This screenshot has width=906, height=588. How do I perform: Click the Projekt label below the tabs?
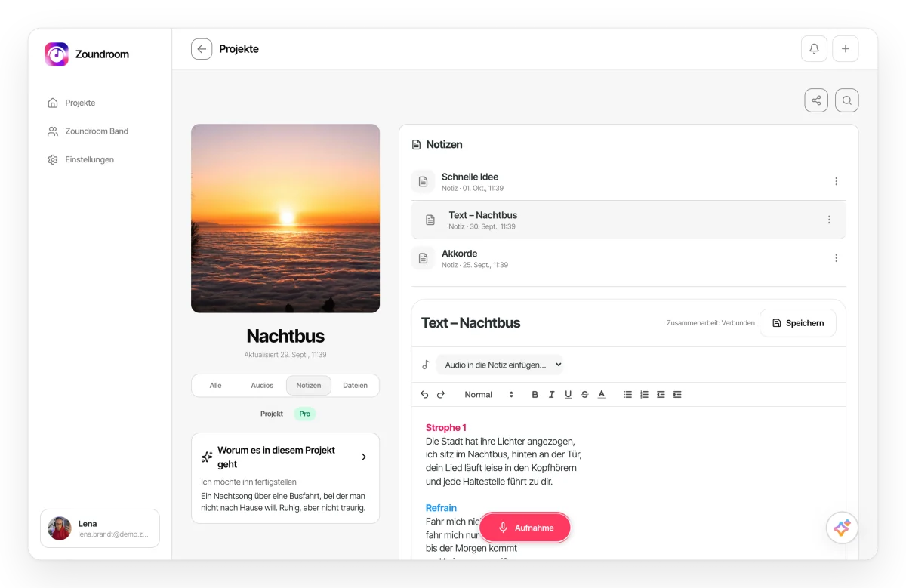(x=272, y=414)
